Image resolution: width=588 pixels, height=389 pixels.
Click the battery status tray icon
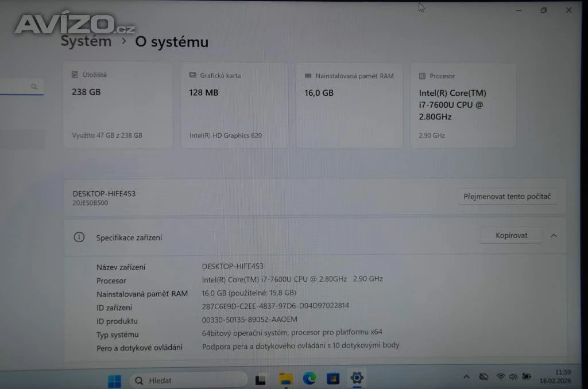[525, 376]
